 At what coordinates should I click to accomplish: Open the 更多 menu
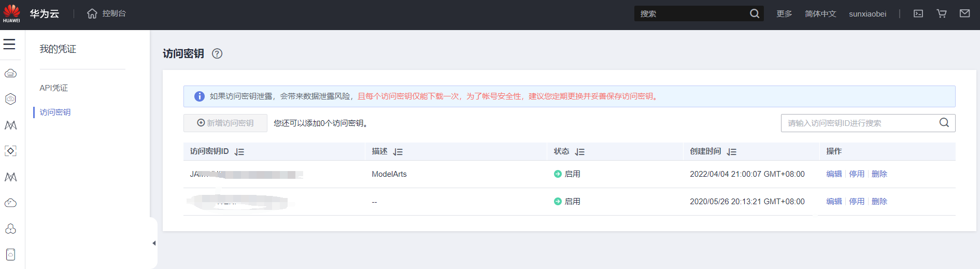[784, 14]
